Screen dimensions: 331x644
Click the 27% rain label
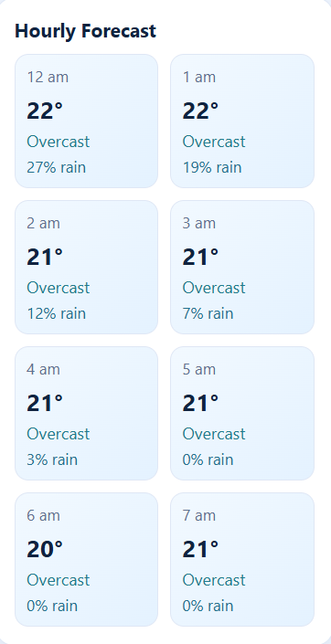57,167
